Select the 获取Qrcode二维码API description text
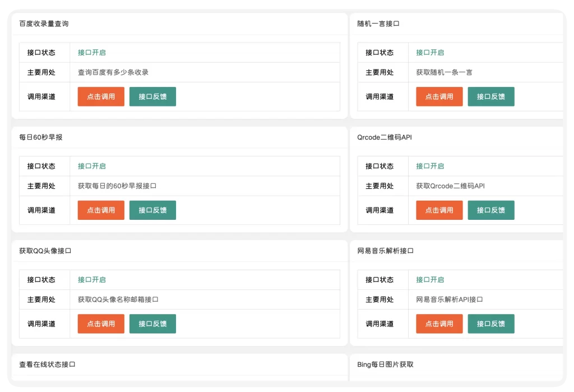Screen dimensions: 574x392 click(x=450, y=186)
